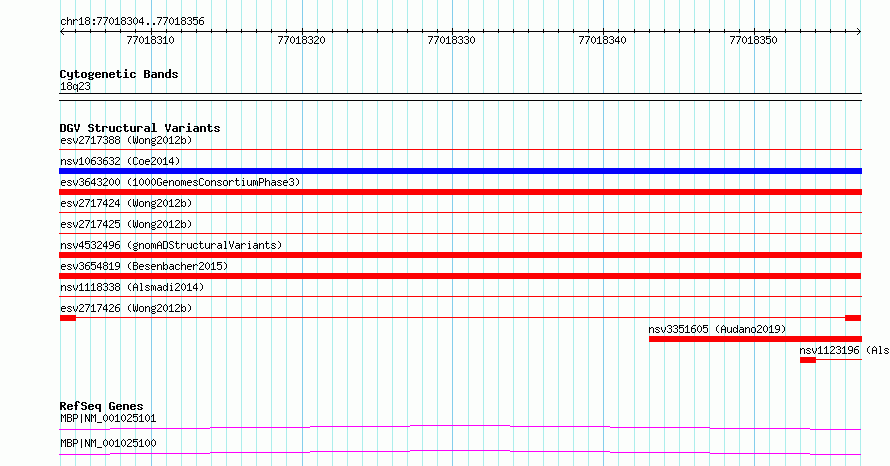
Task: Click the red nsv4532496 variant bar
Action: pos(460,255)
